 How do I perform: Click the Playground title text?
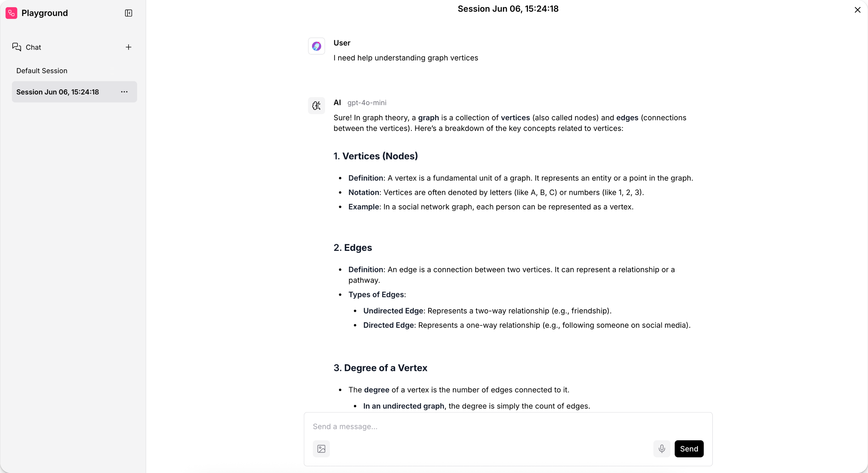click(x=45, y=13)
